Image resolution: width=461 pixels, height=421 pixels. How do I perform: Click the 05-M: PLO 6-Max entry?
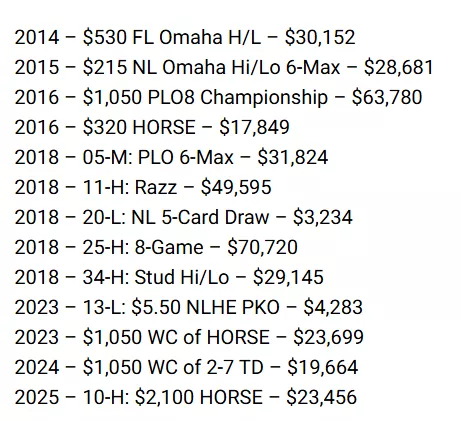(x=171, y=157)
